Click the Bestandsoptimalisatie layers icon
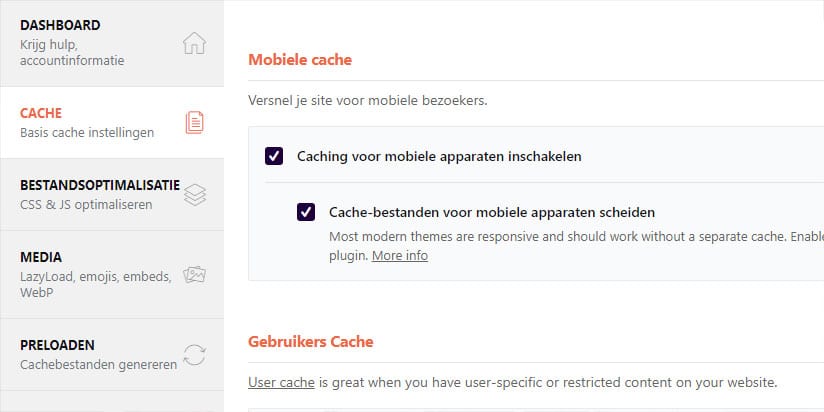The height and width of the screenshot is (412, 824). pos(195,195)
